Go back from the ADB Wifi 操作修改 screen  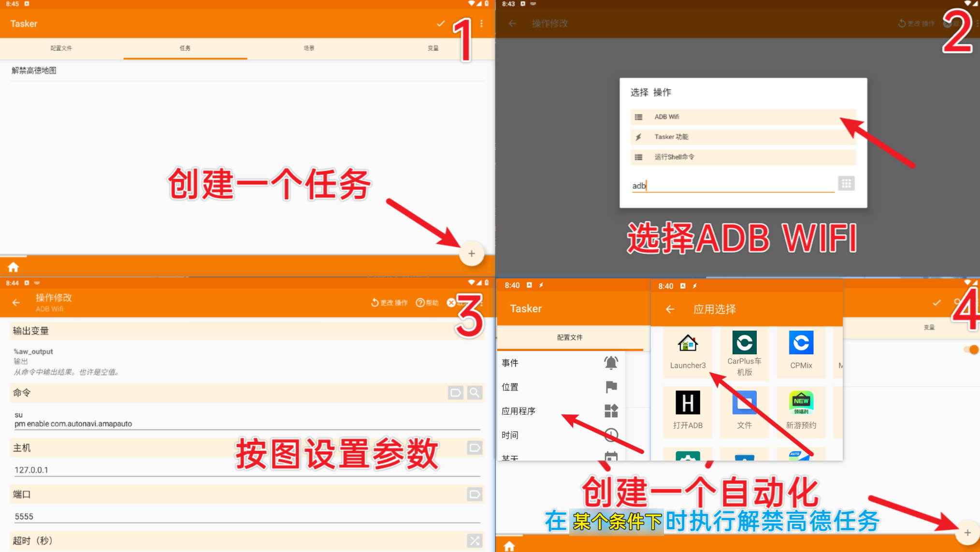point(16,303)
